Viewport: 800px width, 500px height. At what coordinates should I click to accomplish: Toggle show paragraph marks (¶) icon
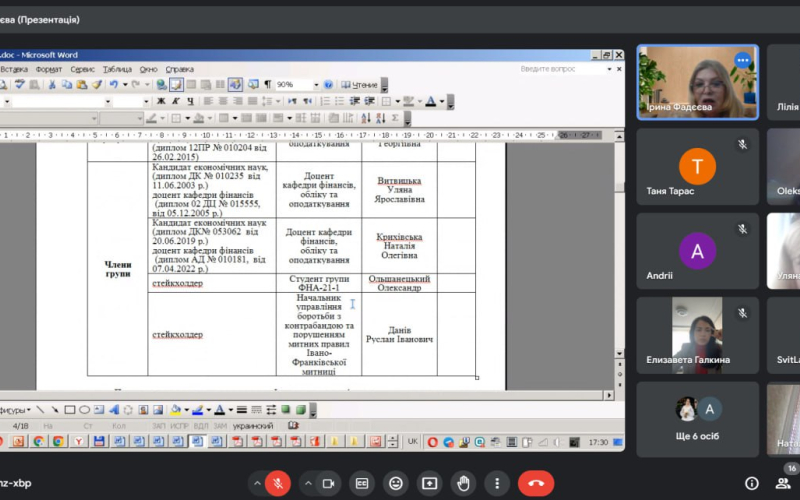(x=267, y=85)
